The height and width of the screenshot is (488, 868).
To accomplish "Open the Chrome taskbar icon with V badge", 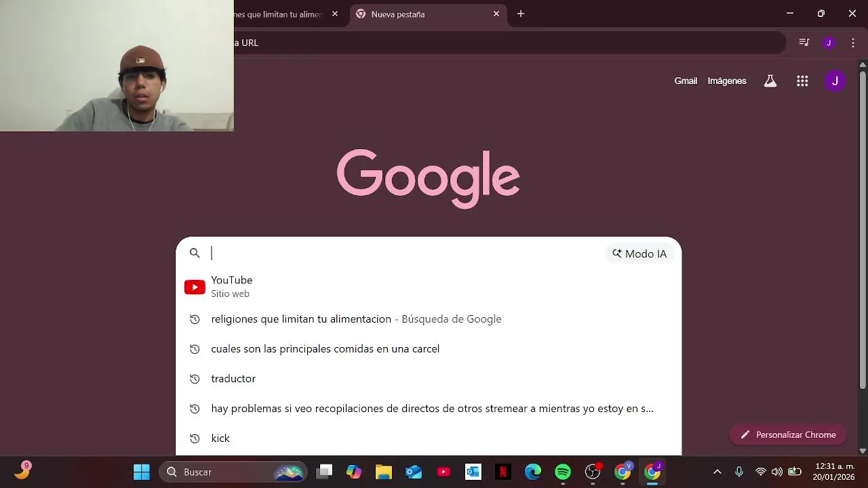I will pos(623,472).
